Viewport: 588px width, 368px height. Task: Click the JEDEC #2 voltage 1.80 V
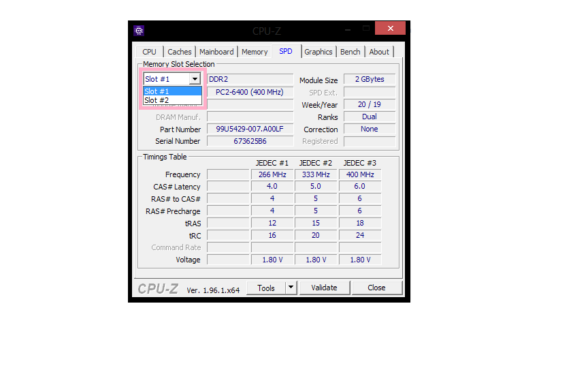[x=316, y=260]
